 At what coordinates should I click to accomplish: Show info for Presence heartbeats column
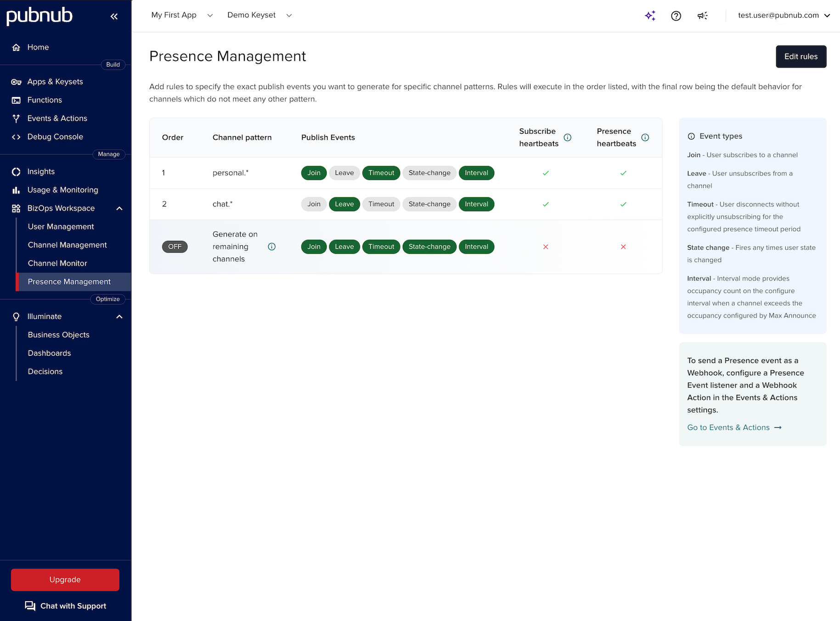click(645, 137)
